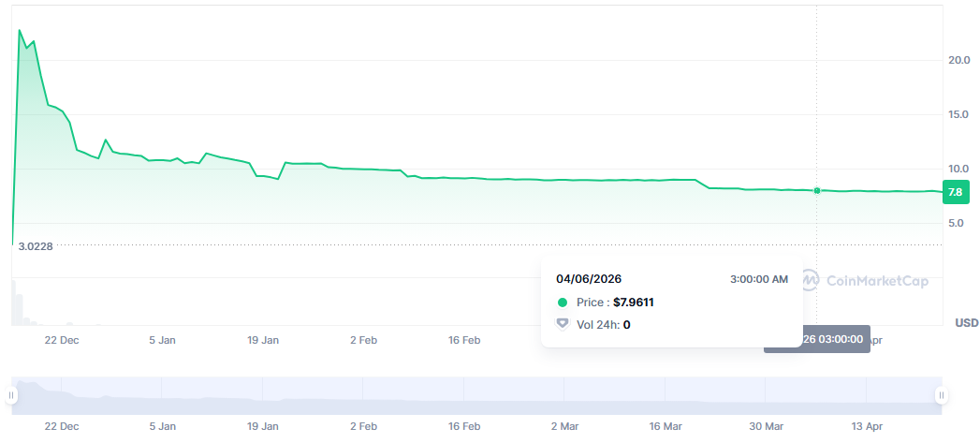This screenshot has height=443, width=980.
Task: Click the 16 Feb label on main chart axis
Action: coord(464,341)
